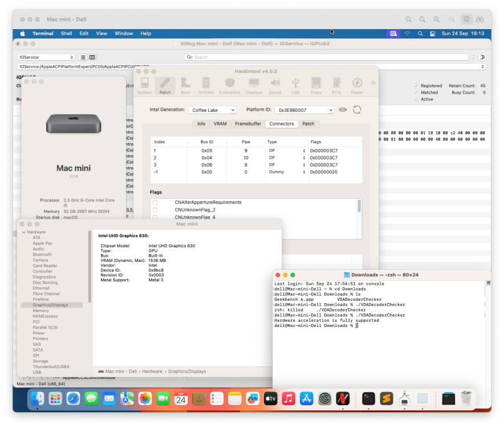This screenshot has height=428, width=504.
Task: Click the flags list vertical scrollbar
Action: pos(359,206)
